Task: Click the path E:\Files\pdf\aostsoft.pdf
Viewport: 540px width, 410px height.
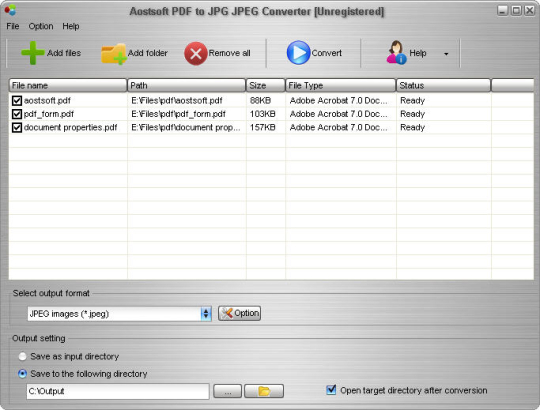Action: (177, 101)
